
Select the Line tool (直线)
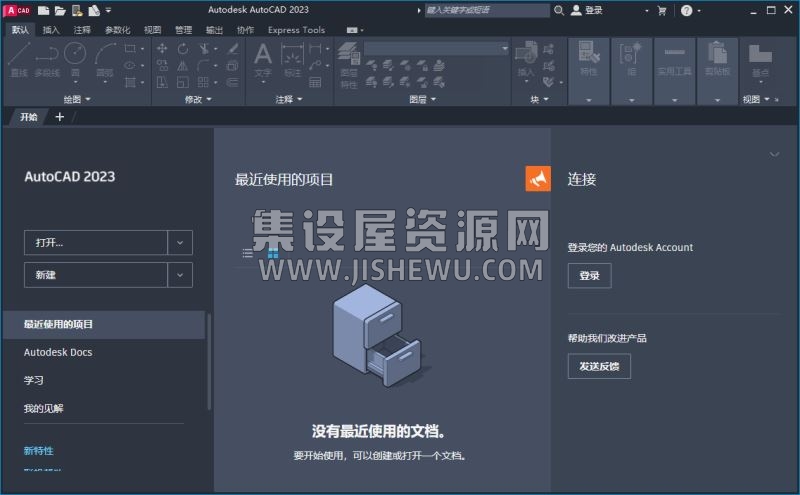click(x=19, y=60)
